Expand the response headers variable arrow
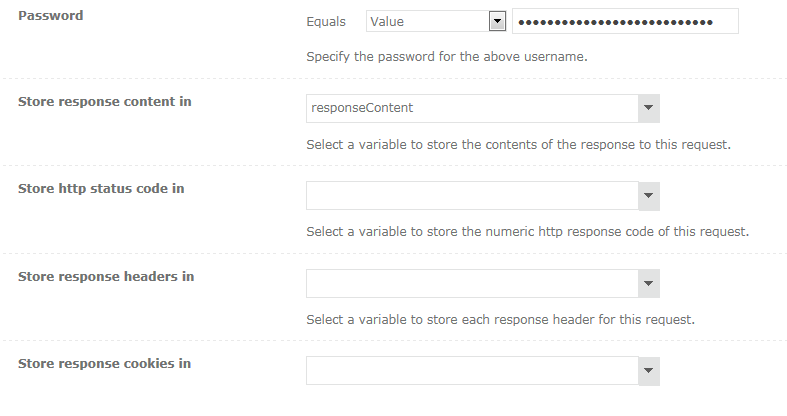 click(648, 283)
